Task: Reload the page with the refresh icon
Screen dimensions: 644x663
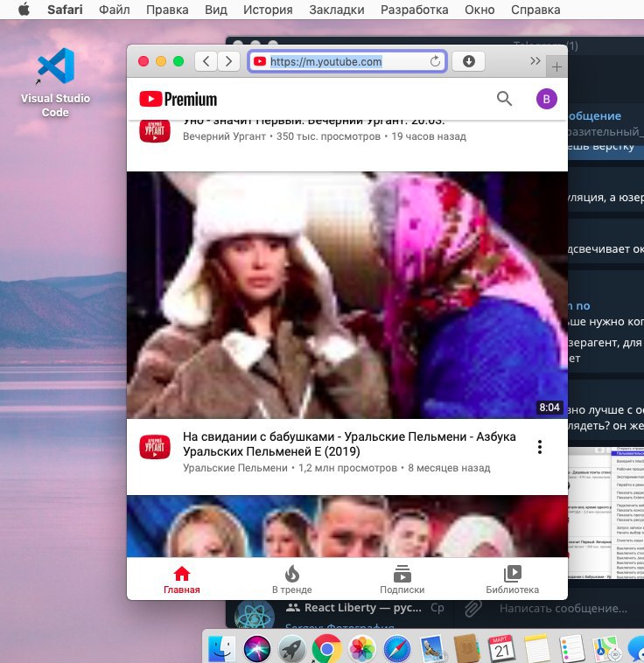Action: click(x=435, y=62)
